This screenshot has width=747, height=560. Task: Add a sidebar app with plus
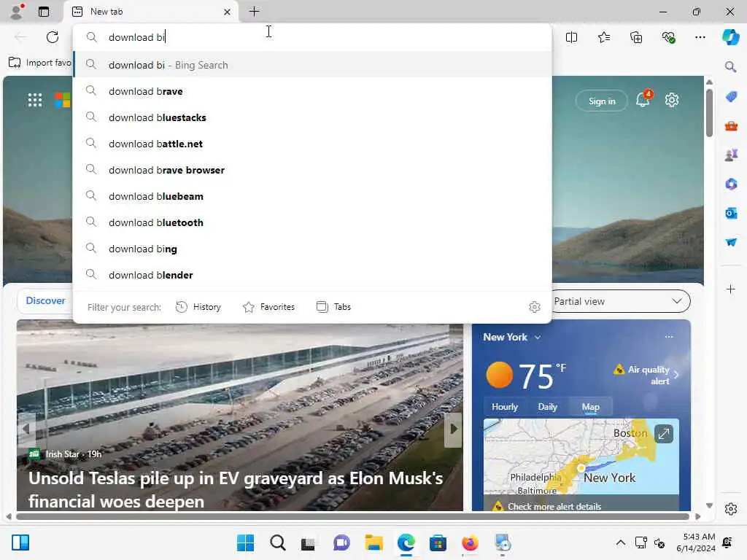click(x=731, y=289)
